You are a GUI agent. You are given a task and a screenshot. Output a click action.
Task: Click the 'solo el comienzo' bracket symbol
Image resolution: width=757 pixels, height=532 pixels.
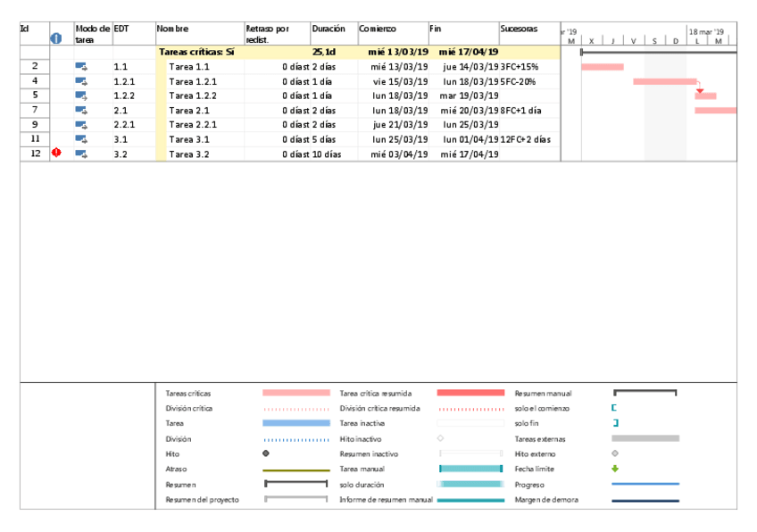pyautogui.click(x=614, y=408)
